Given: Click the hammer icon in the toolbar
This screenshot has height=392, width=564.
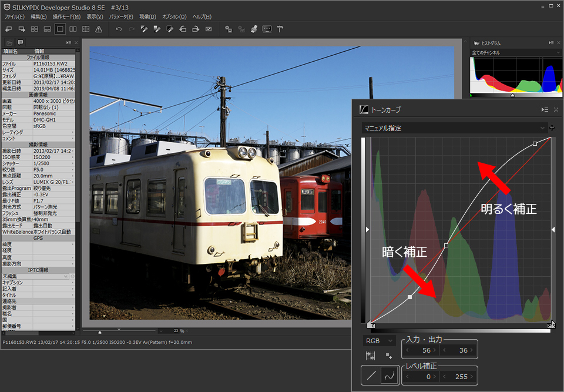Looking at the screenshot, I should click(x=280, y=29).
